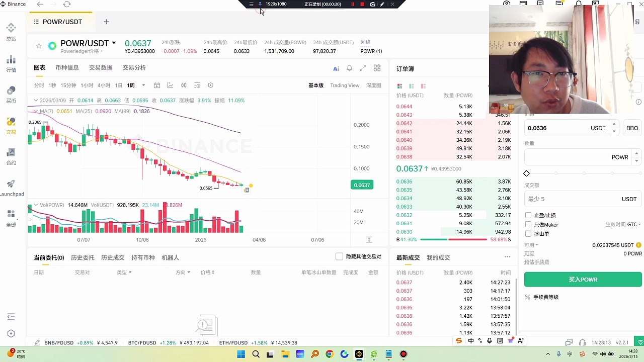Increase the price with the up stepper

pyautogui.click(x=614, y=124)
